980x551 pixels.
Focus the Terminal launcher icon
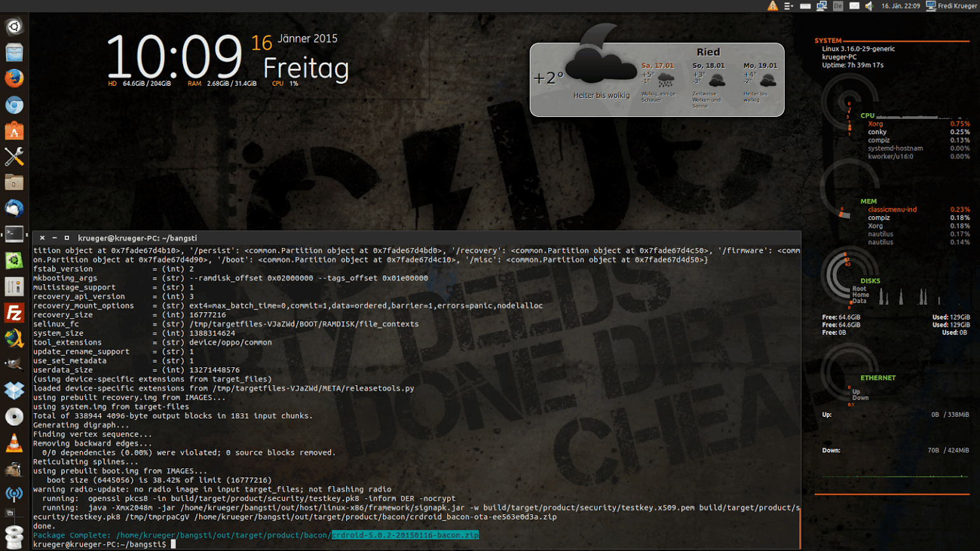(14, 235)
